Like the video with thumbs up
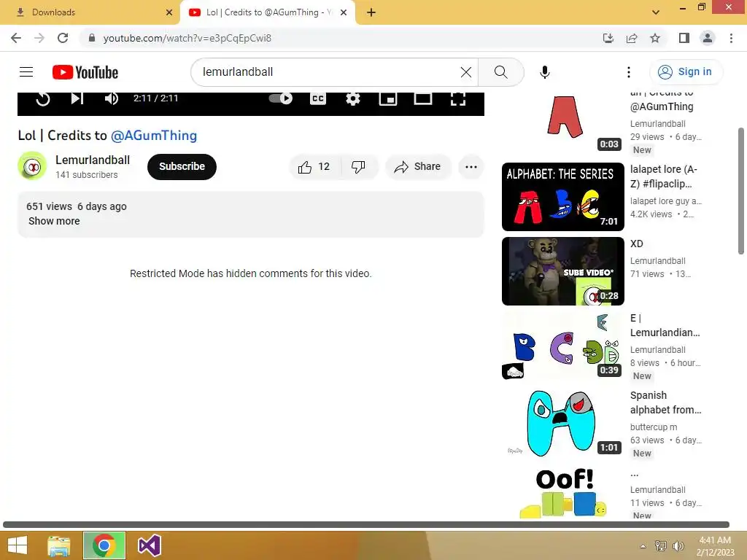This screenshot has width=747, height=560. (315, 167)
